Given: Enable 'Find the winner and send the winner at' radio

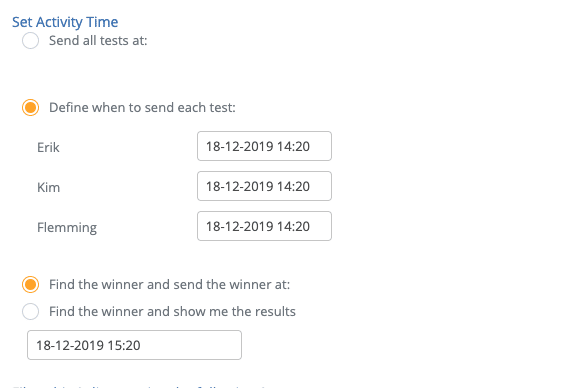Looking at the screenshot, I should [30, 285].
